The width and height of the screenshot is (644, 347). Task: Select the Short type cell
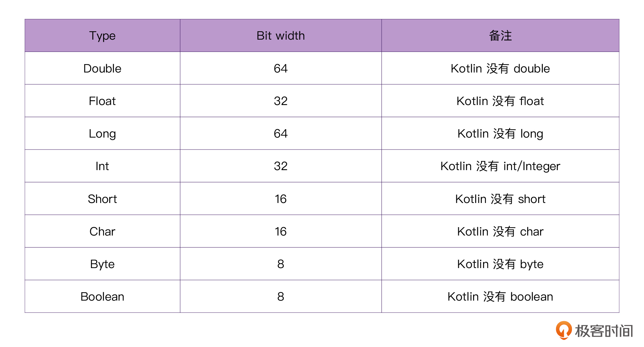pyautogui.click(x=102, y=199)
